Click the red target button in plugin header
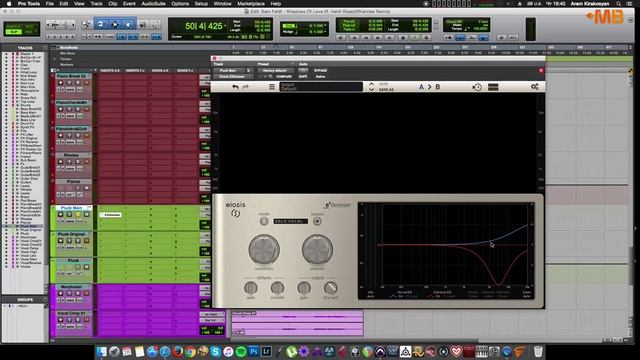 pos(541,71)
